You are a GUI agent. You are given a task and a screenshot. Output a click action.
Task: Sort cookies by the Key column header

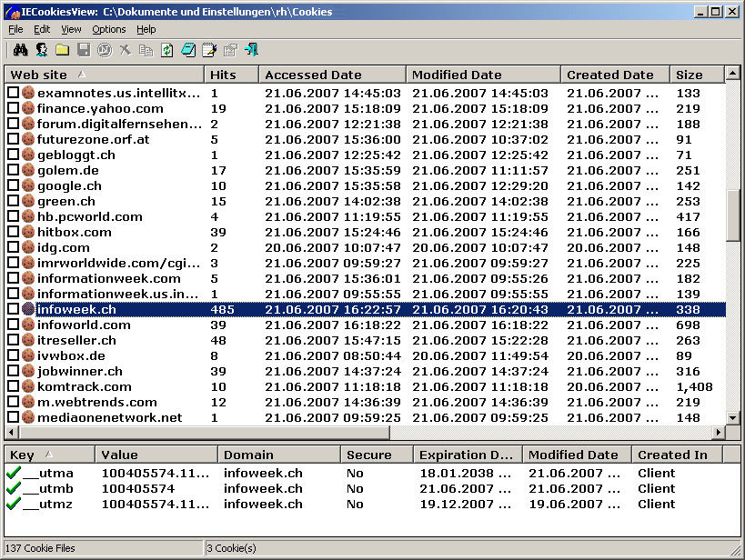point(50,455)
